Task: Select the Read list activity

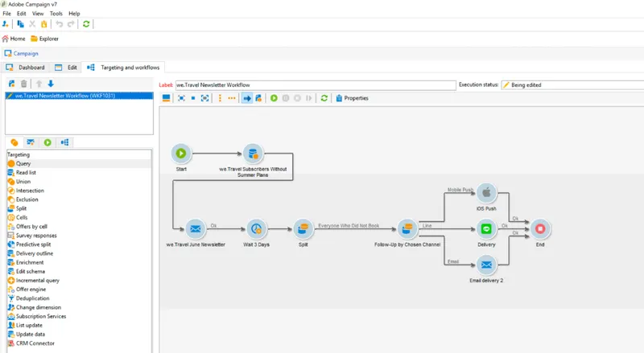Action: pyautogui.click(x=79, y=172)
